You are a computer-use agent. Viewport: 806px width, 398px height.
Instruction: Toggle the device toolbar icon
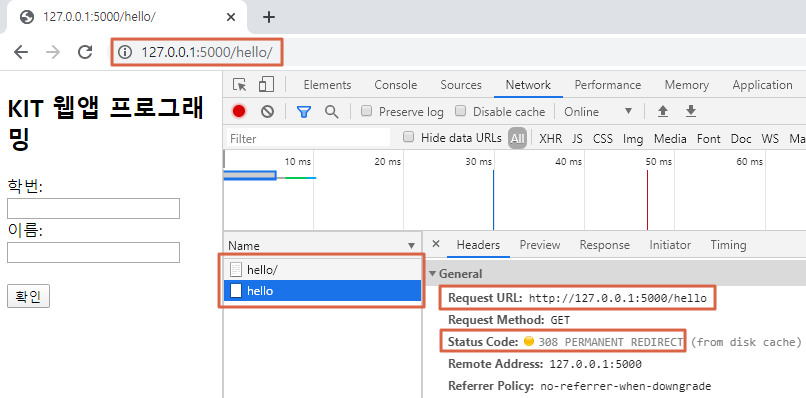[266, 84]
